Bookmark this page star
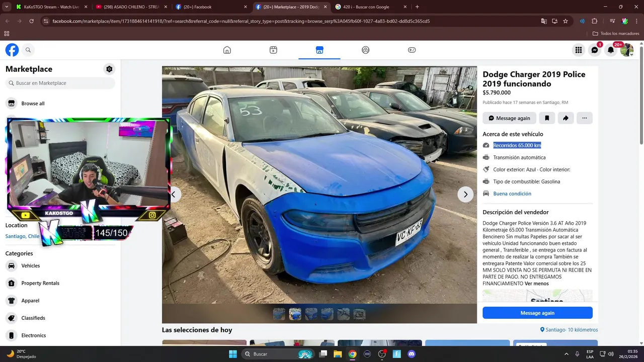644x362 pixels. (x=566, y=21)
